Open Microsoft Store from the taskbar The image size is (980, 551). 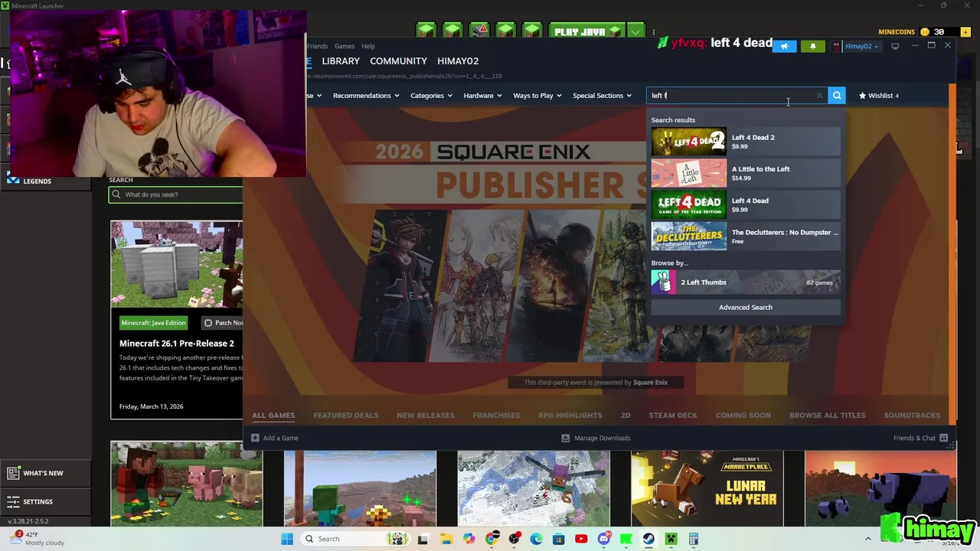point(559,539)
